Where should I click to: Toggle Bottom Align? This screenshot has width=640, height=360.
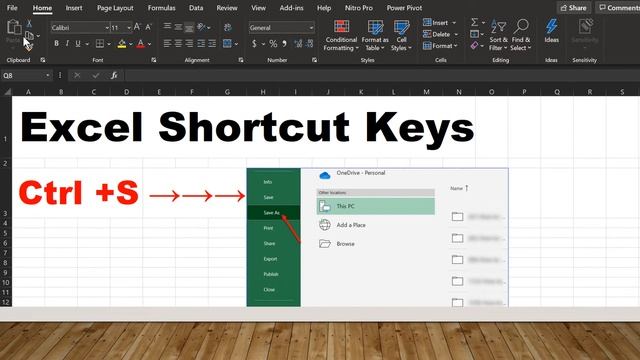(189, 27)
